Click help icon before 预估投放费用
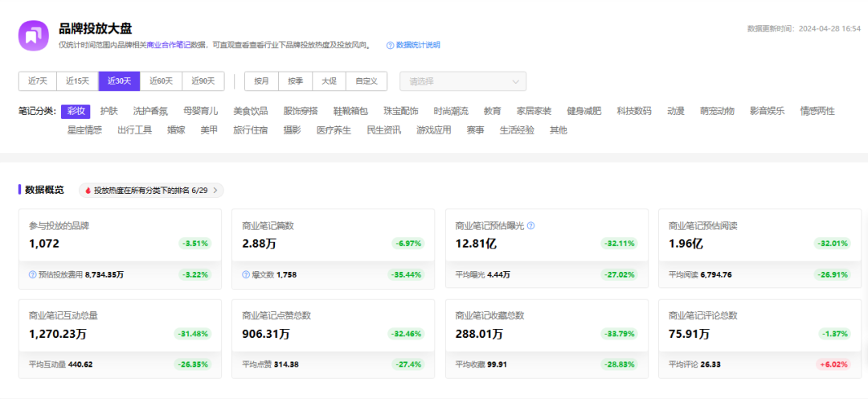The height and width of the screenshot is (399, 868). [x=32, y=274]
